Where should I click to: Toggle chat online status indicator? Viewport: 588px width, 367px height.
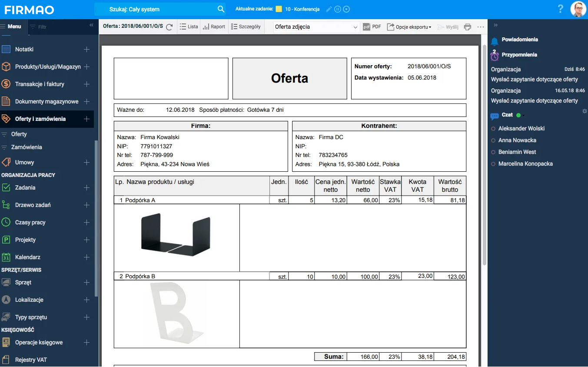click(518, 115)
